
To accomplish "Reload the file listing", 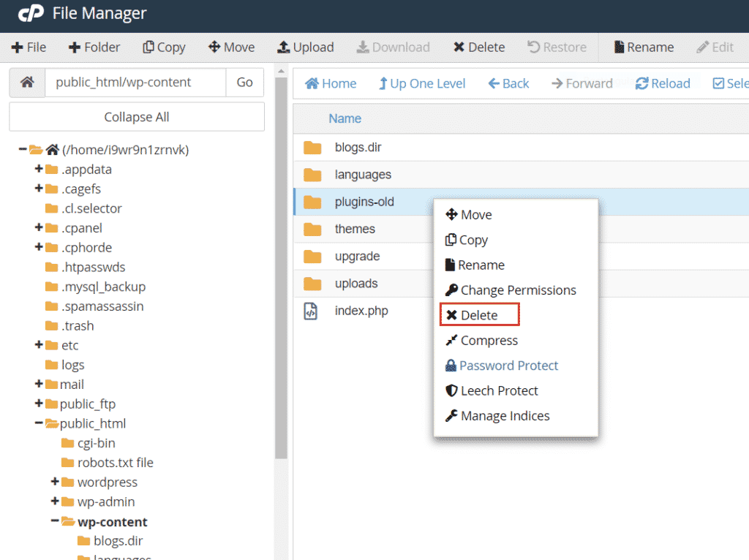I will point(663,83).
